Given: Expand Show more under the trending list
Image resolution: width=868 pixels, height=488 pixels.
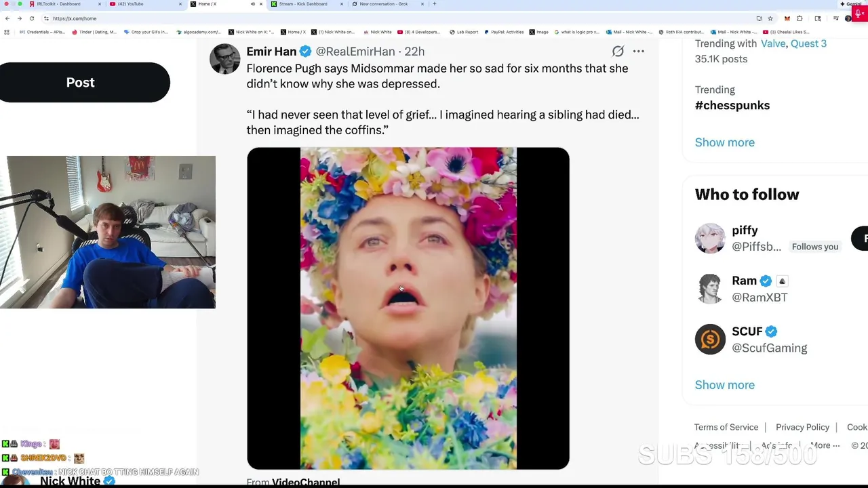Looking at the screenshot, I should 724,142.
